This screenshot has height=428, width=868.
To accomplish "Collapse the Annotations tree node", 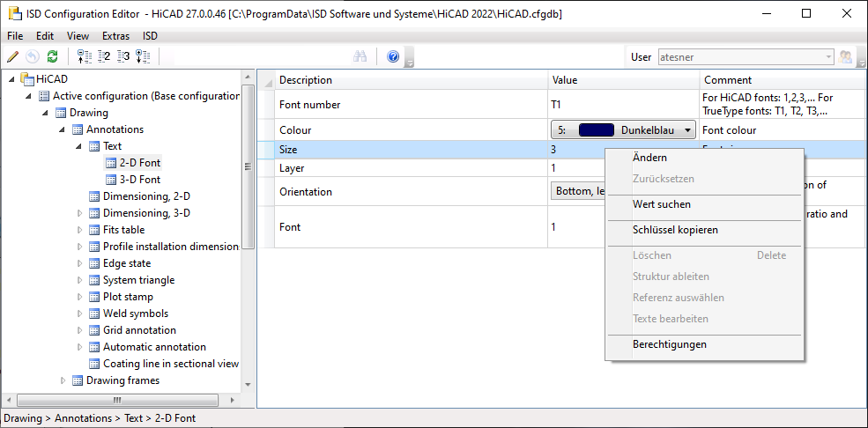I will (62, 129).
